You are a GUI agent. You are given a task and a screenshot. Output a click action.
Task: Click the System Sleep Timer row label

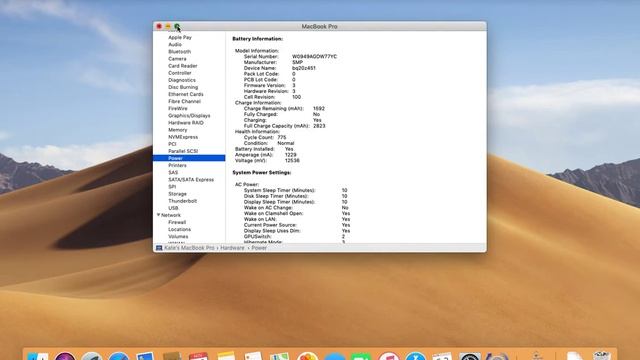(279, 190)
